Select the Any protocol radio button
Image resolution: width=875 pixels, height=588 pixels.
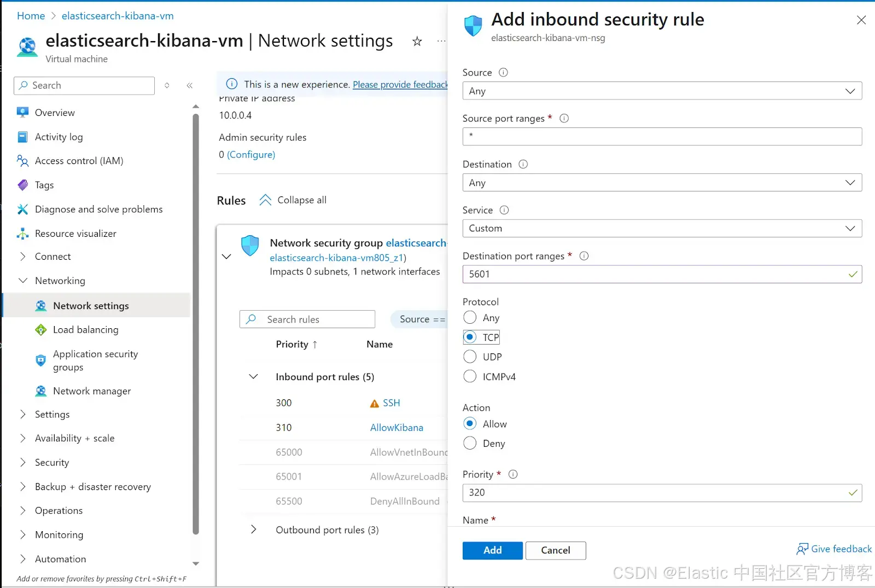coord(470,317)
